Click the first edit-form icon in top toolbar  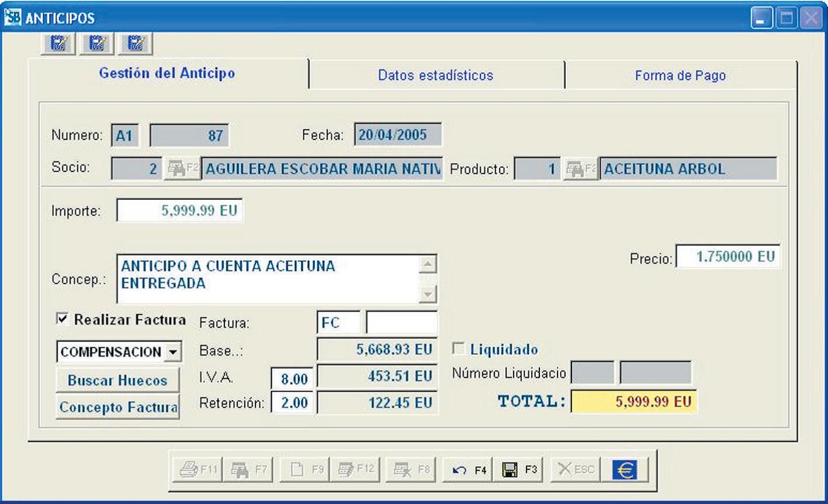pyautogui.click(x=58, y=43)
